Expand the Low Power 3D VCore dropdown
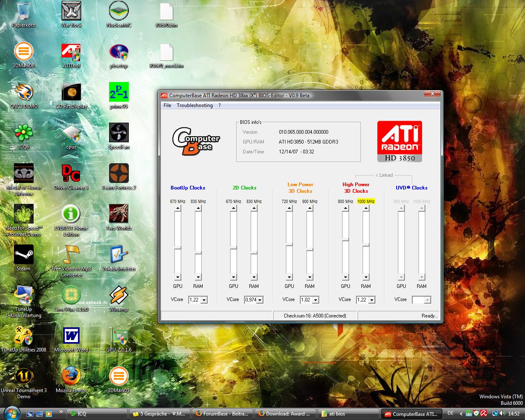525x420 pixels. pos(315,300)
